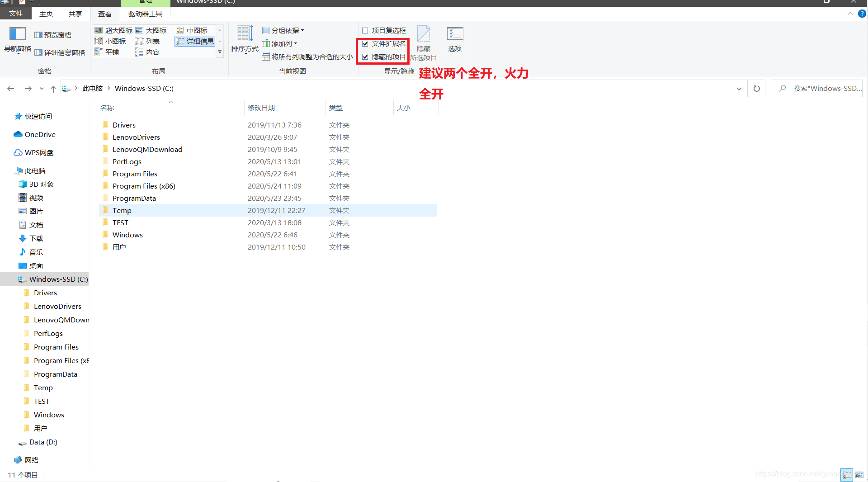This screenshot has height=482, width=868.
Task: Open Group by (分组依据) dropdown
Action: coord(283,30)
